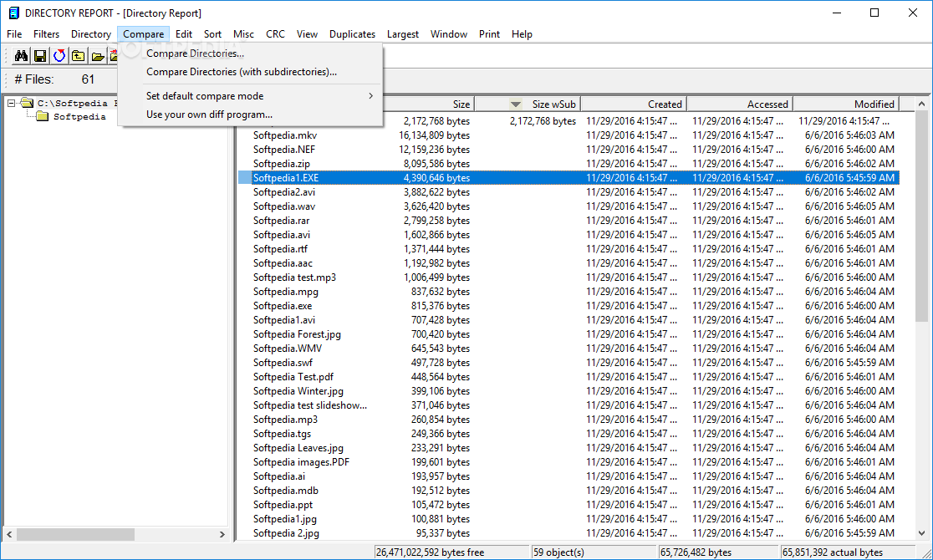Open the File menu
Viewport: 933px width, 560px height.
point(14,34)
